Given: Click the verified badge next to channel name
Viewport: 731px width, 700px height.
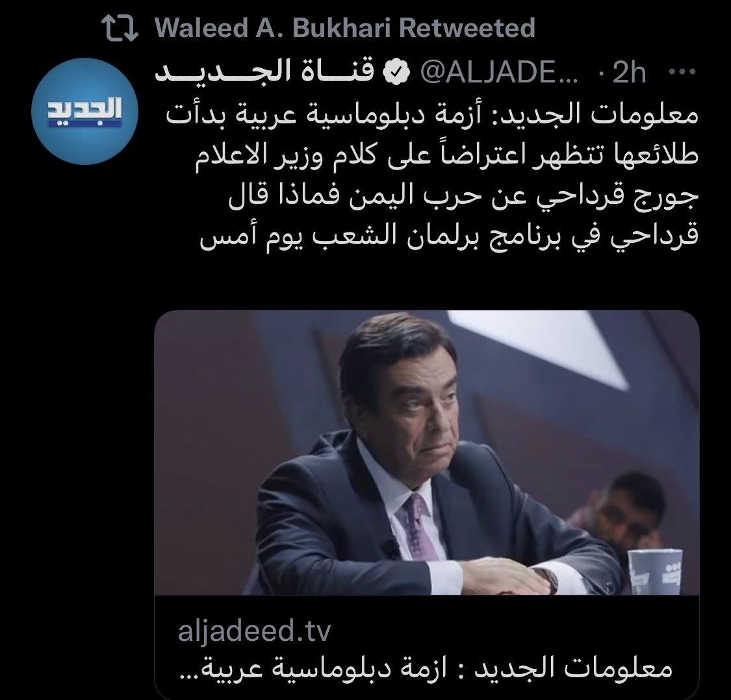Looking at the screenshot, I should [396, 72].
